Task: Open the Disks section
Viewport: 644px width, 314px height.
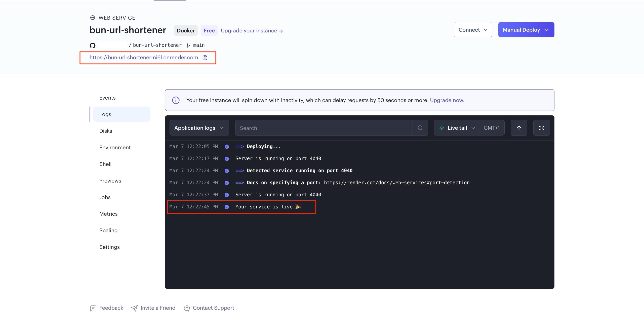Action: pos(106,131)
